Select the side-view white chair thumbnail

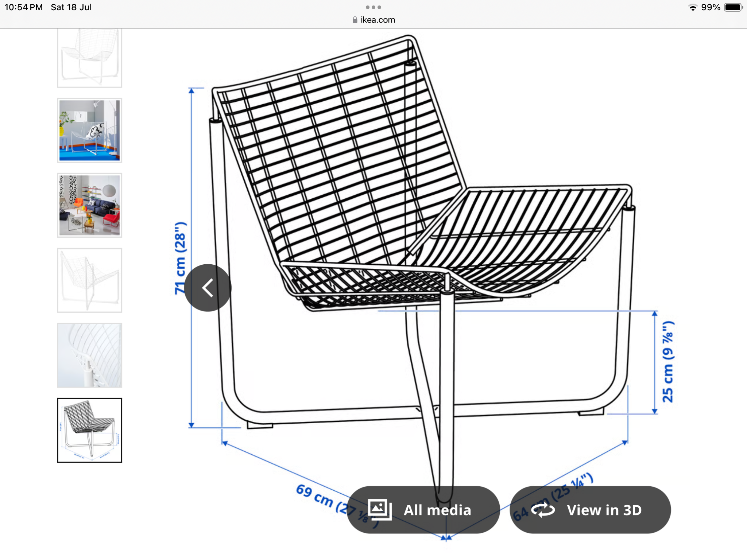point(89,280)
